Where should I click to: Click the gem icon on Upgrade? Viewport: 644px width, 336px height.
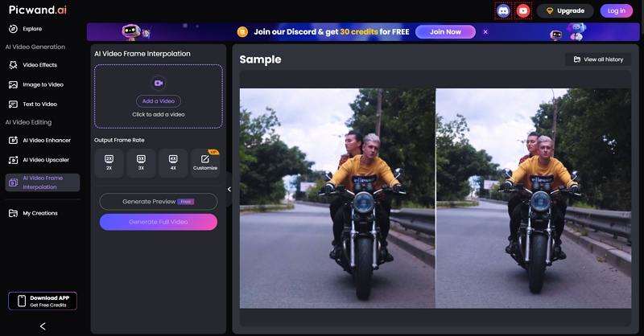[550, 11]
